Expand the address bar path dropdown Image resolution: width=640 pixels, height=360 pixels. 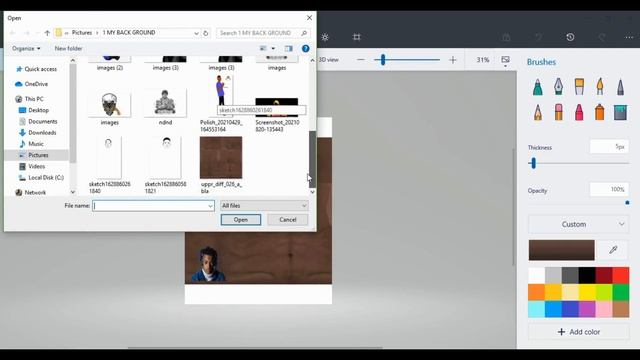pyautogui.click(x=196, y=33)
